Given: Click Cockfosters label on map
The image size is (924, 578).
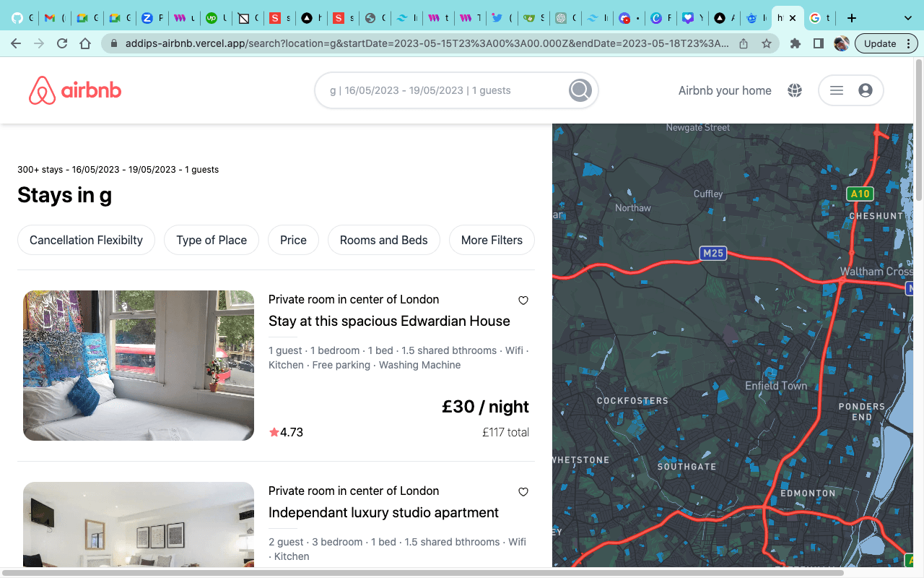Looking at the screenshot, I should [632, 400].
